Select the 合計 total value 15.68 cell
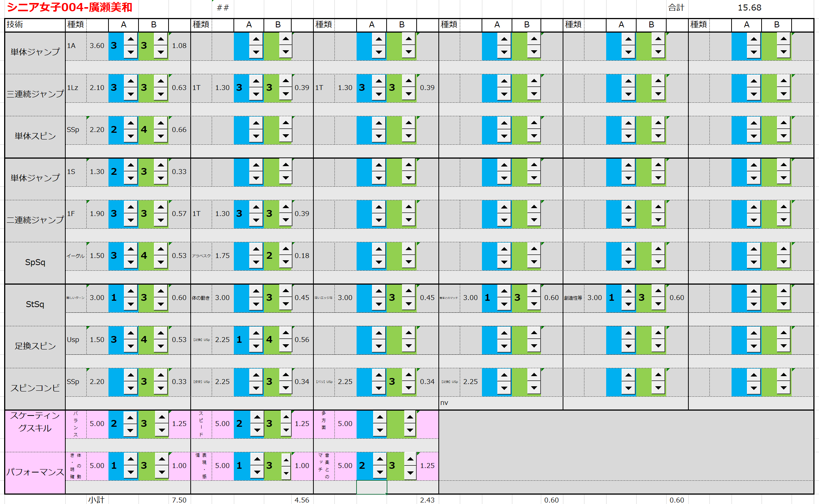 (x=749, y=7)
